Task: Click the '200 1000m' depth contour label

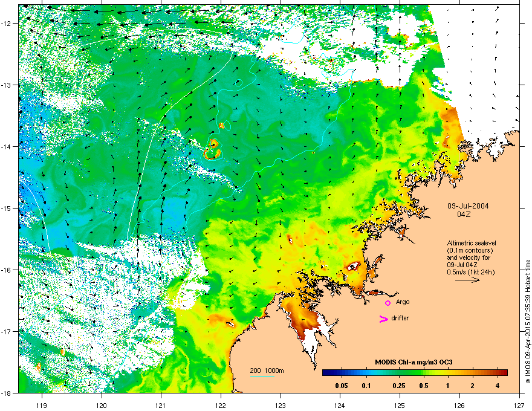Action: pos(267,371)
